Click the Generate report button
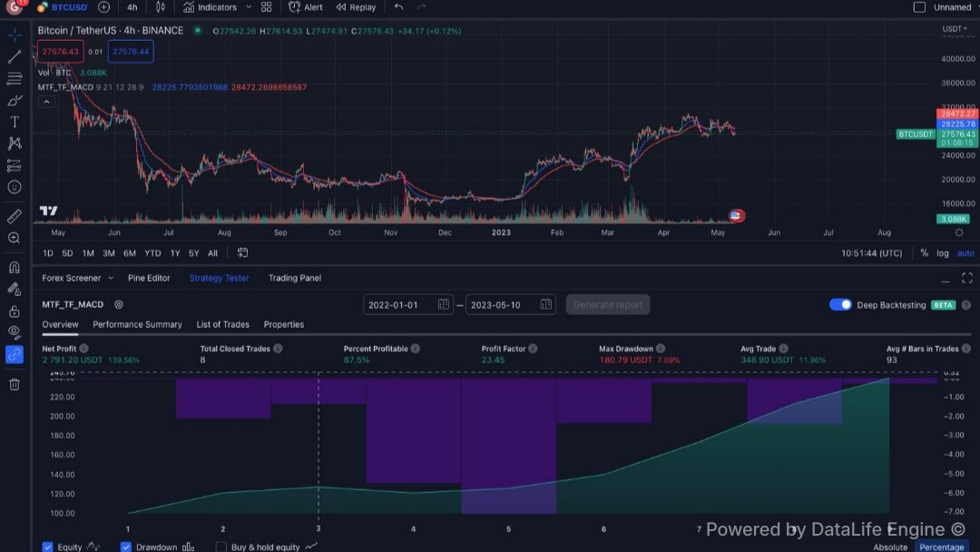The width and height of the screenshot is (980, 552). tap(608, 305)
